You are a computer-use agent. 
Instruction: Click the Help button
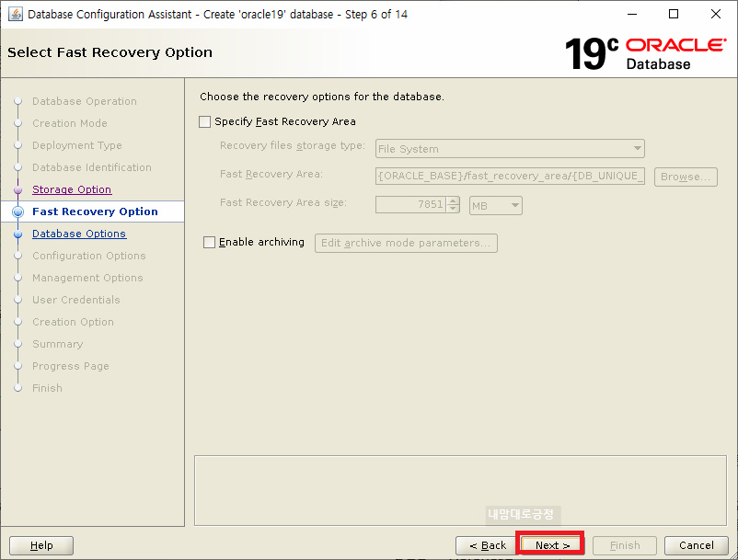[x=41, y=545]
